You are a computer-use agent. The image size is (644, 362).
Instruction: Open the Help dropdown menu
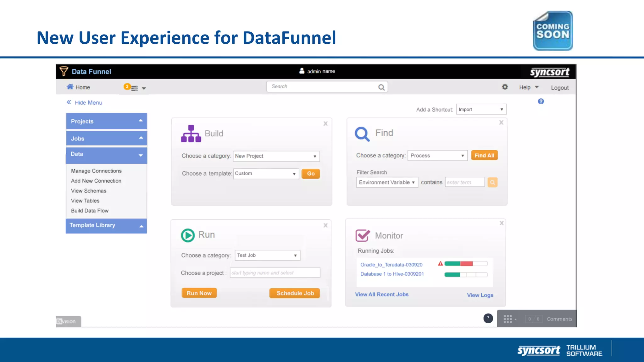[529, 87]
